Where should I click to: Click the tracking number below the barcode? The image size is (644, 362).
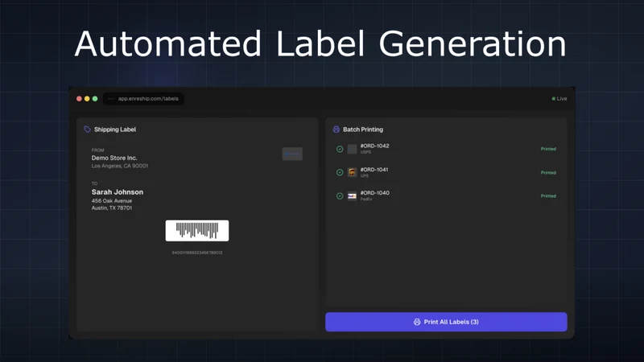tap(197, 253)
